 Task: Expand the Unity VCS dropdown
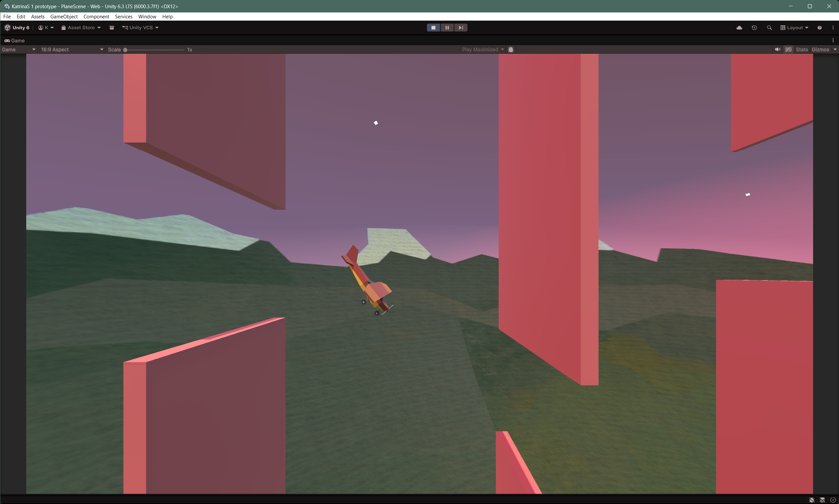click(x=140, y=28)
